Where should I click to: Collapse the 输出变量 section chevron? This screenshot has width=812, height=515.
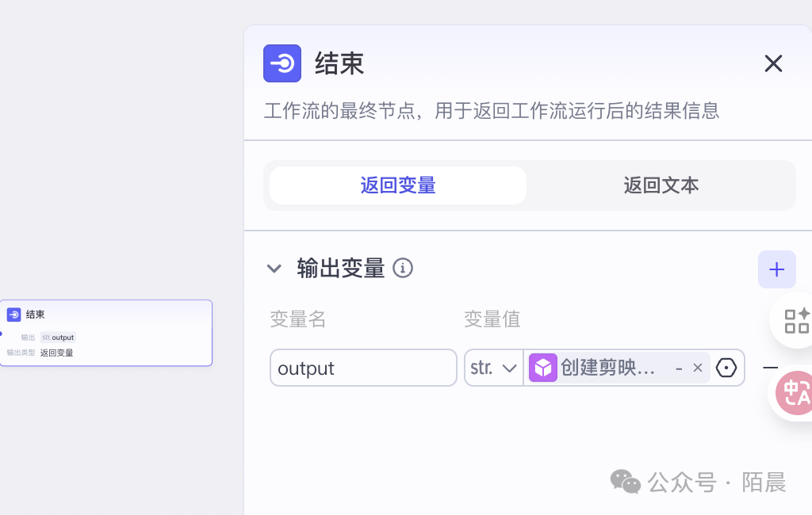[274, 269]
